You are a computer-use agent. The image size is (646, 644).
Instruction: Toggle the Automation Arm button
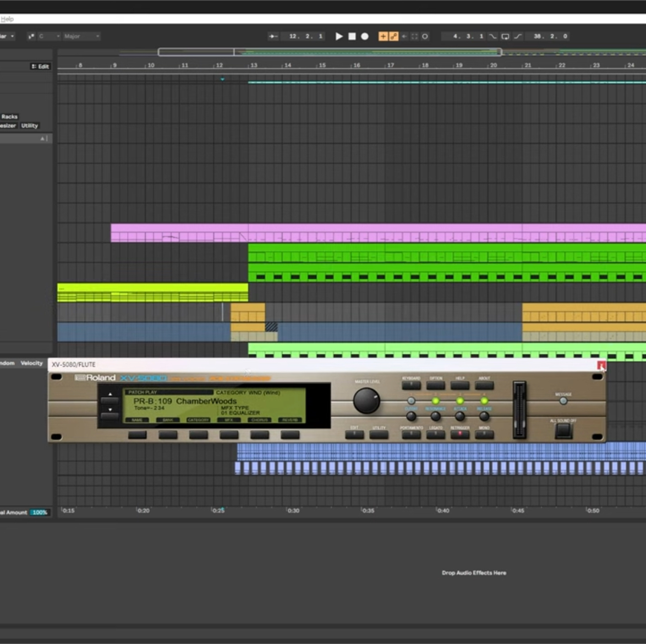pos(393,36)
